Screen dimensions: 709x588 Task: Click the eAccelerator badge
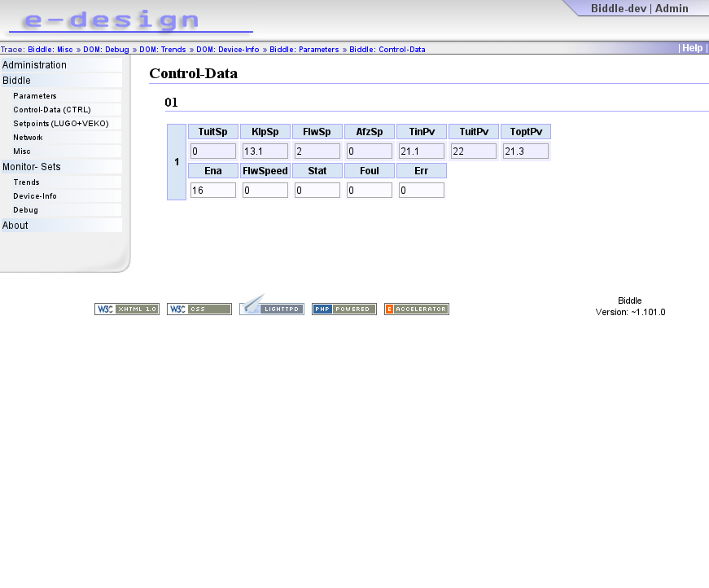pos(417,309)
